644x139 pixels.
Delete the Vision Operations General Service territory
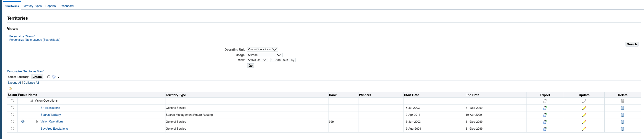coord(622,122)
